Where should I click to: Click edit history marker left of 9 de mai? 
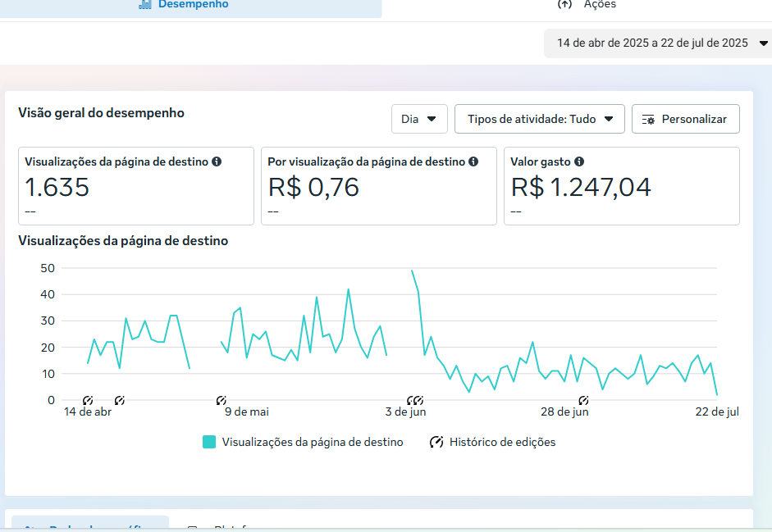222,400
